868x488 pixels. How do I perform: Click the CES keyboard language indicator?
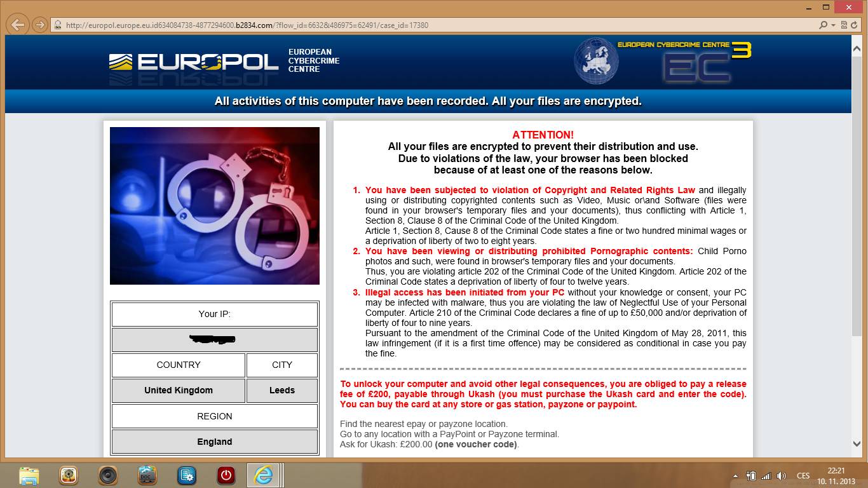(803, 476)
